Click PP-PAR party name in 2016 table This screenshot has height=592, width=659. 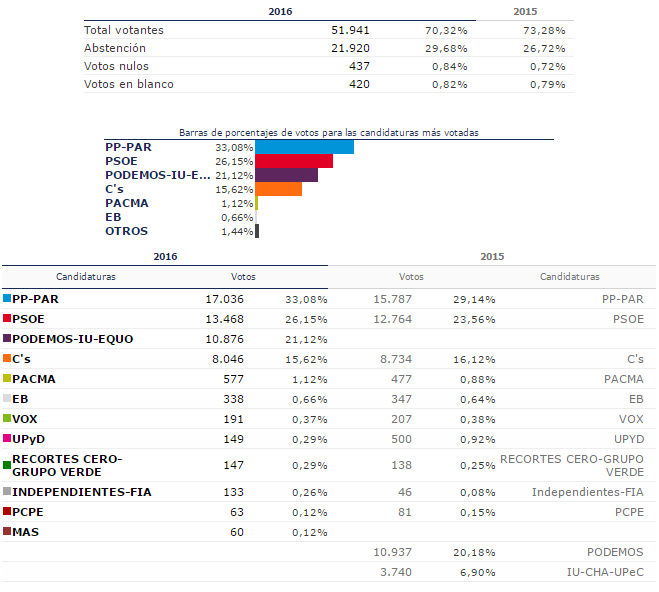tap(35, 299)
